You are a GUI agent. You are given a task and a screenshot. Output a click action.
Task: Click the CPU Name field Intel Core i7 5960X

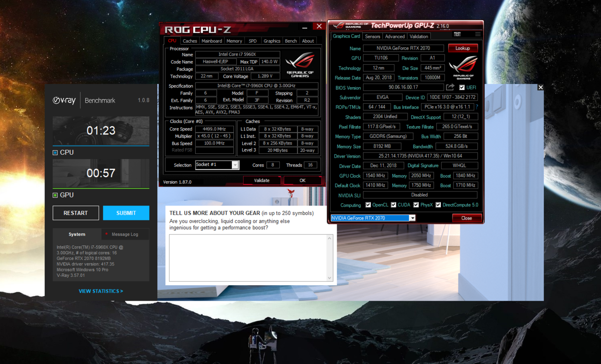pos(237,54)
